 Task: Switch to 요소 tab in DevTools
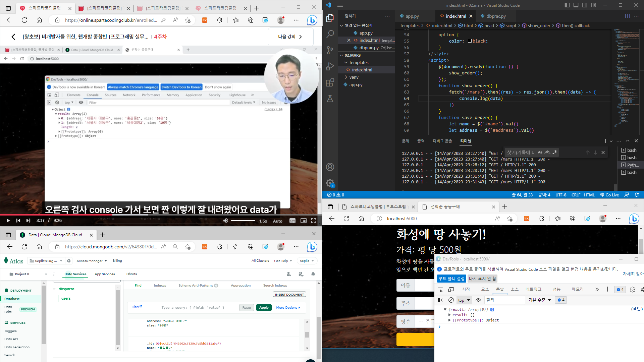pos(485,289)
